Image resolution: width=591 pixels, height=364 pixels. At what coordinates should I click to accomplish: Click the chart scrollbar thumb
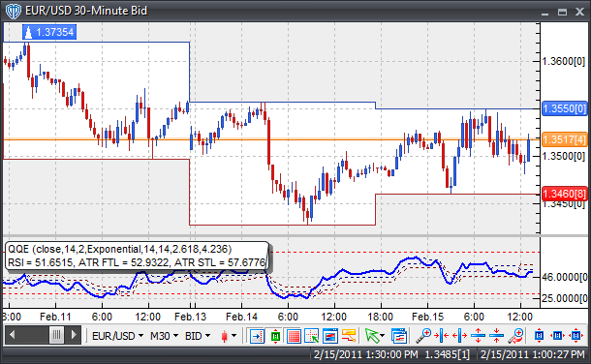coord(56,335)
